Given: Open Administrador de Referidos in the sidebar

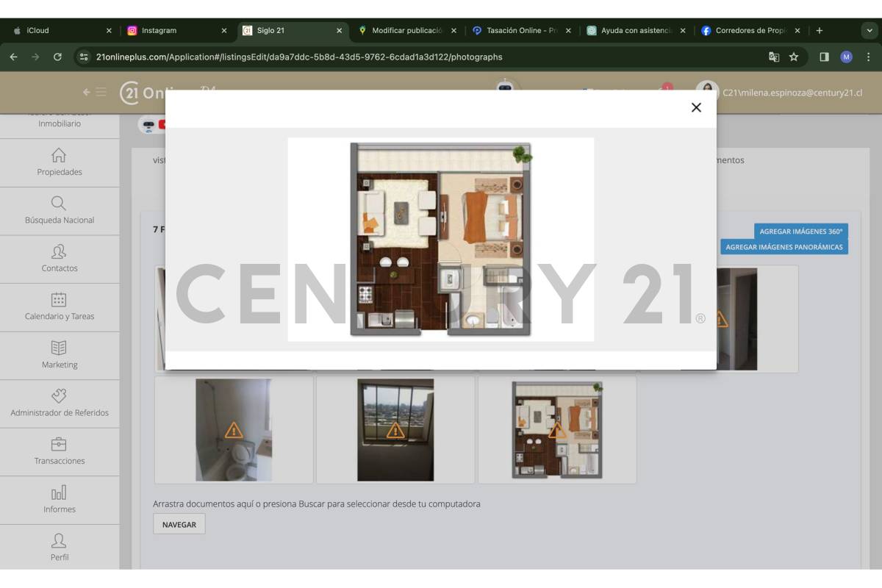Looking at the screenshot, I should [x=60, y=404].
